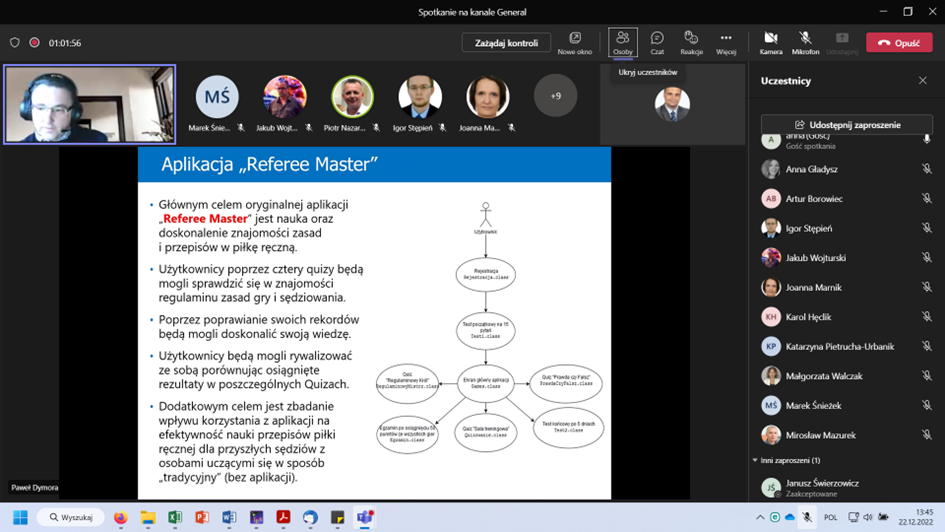This screenshot has width=945, height=532.
Task: Open the Czat chat panel
Action: click(657, 42)
